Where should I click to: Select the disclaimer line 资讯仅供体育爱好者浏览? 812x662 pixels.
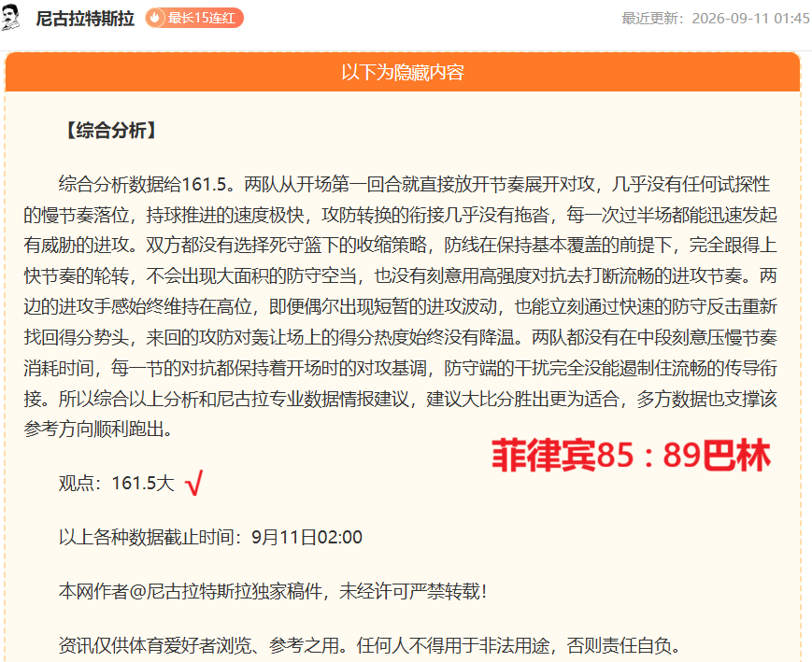[x=369, y=645]
